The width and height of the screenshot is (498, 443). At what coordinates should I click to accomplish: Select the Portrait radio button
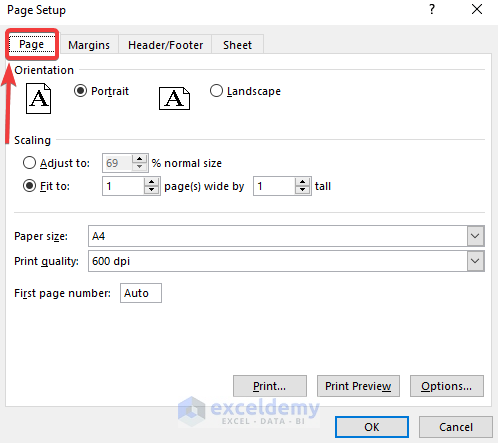[80, 91]
